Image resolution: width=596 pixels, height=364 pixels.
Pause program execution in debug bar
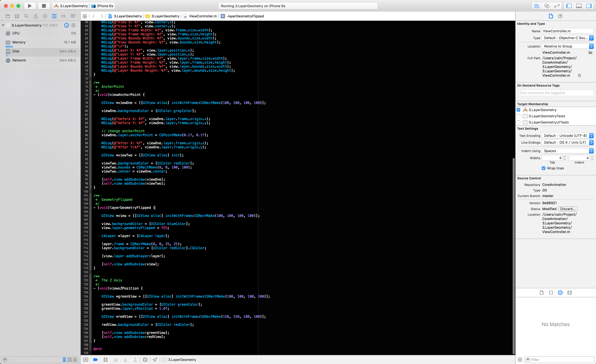[x=105, y=360]
